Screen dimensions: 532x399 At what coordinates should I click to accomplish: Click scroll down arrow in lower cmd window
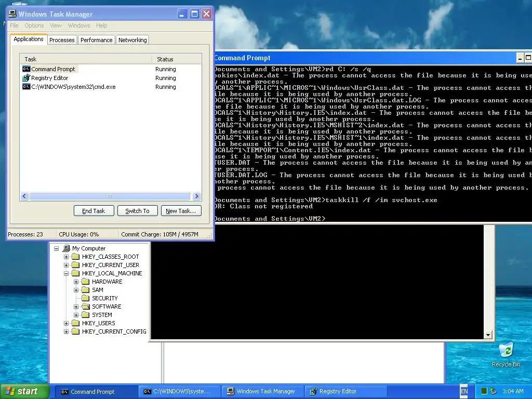488,335
